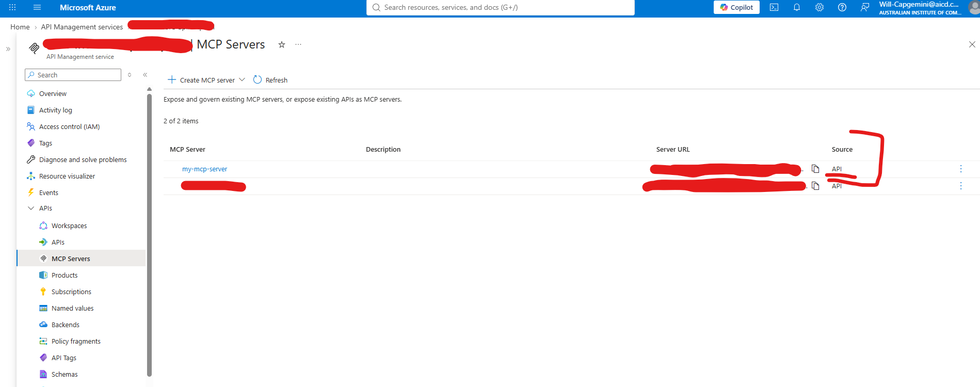Open the feedback icon in top bar
The image size is (980, 387).
pyautogui.click(x=865, y=7)
